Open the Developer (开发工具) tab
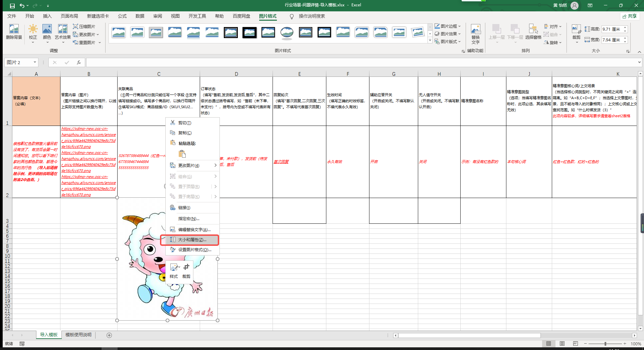Image resolution: width=644 pixels, height=350 pixels. [x=197, y=16]
